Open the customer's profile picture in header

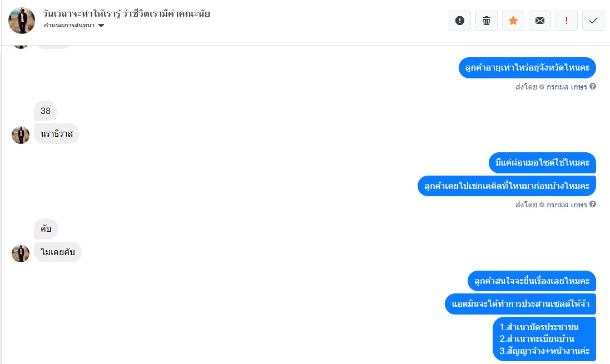pyautogui.click(x=22, y=21)
